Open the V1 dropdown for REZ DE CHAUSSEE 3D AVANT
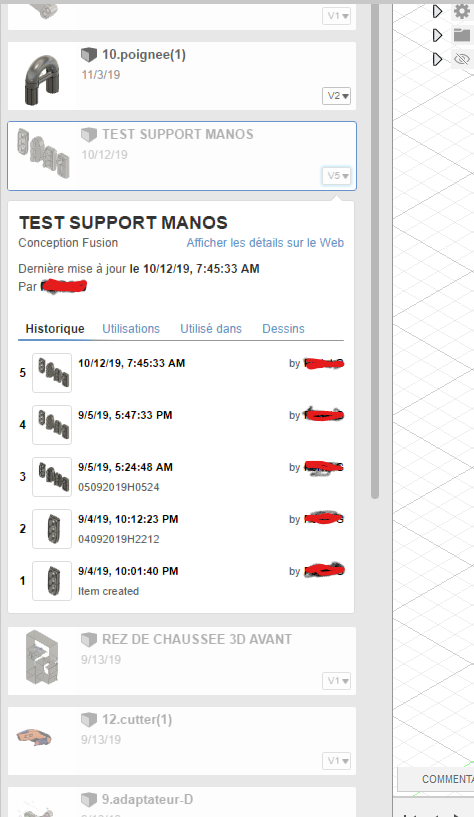 coord(336,681)
